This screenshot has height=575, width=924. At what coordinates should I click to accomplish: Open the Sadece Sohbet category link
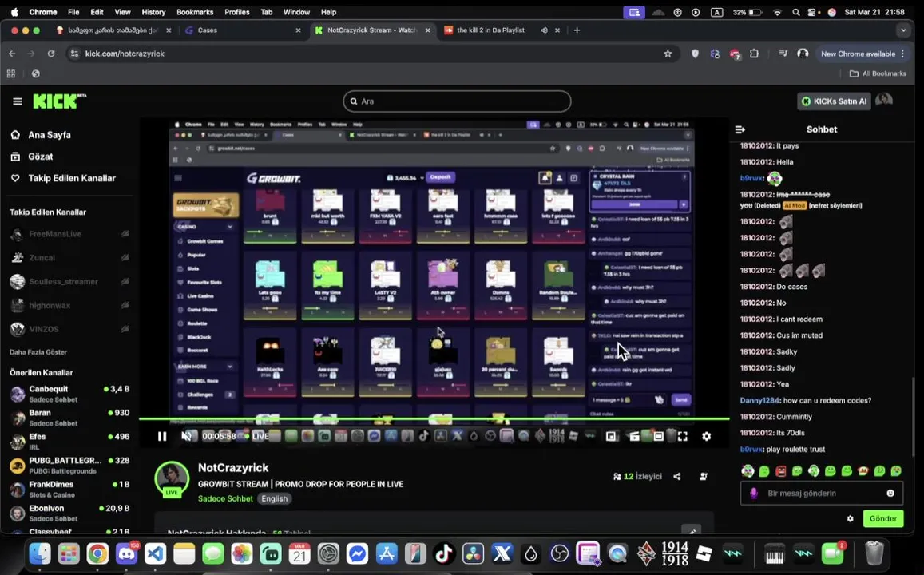(225, 498)
